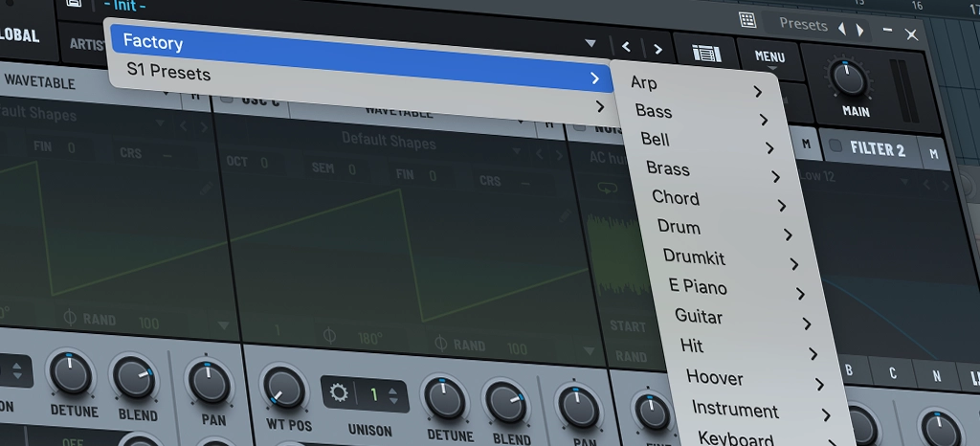Expand the Bass preset submenu
Screen dimensions: 980x446
764,120
